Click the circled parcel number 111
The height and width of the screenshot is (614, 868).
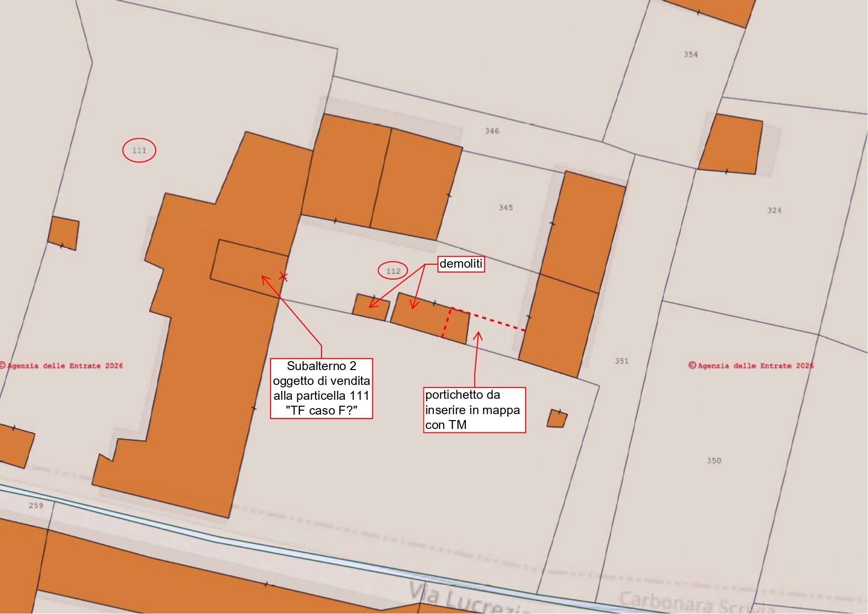[x=139, y=150]
